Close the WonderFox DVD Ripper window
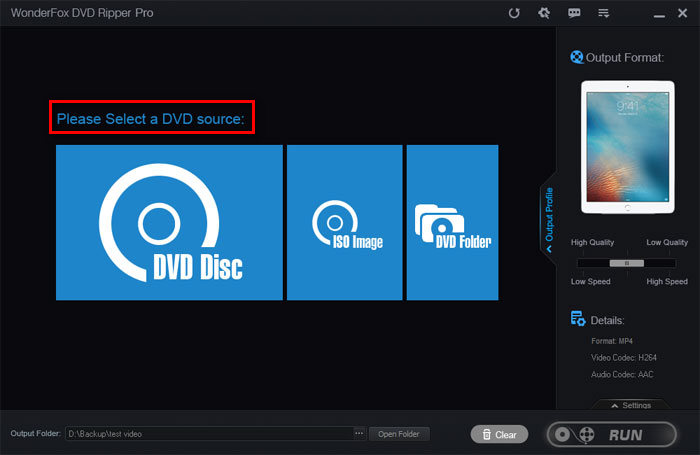Viewport: 700px width, 455px height. click(682, 13)
